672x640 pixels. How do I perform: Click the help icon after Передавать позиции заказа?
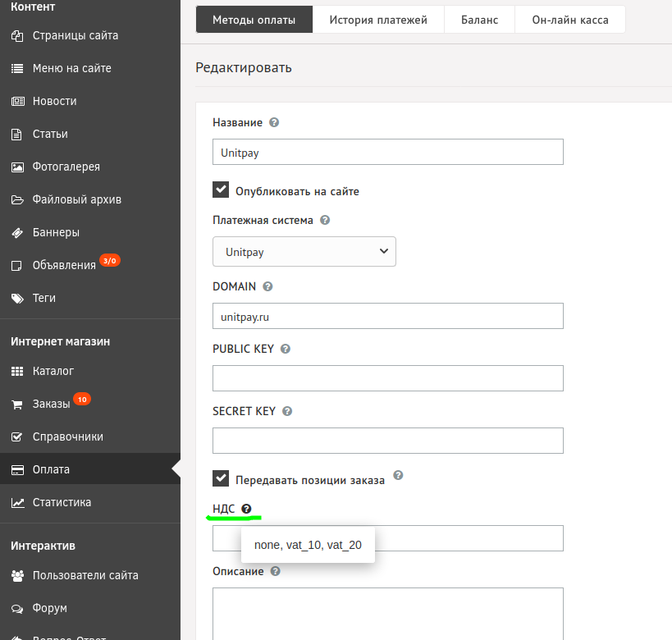point(398,475)
